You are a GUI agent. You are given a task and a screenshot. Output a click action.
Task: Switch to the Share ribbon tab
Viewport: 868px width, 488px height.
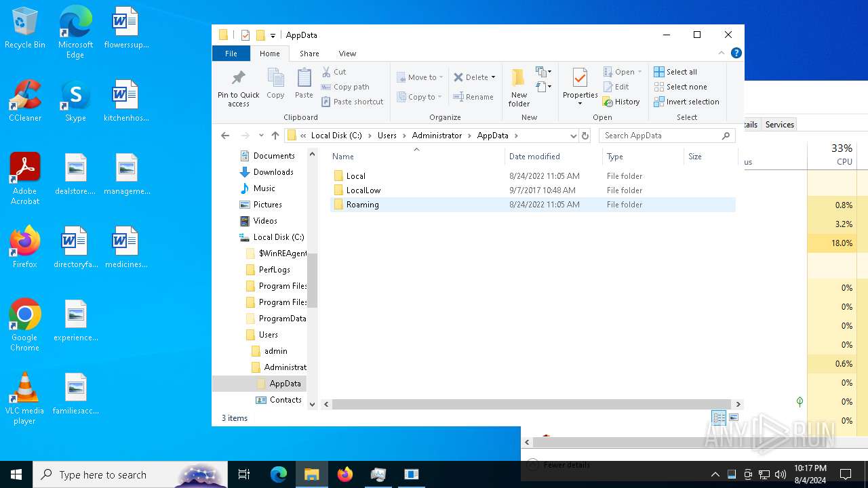[309, 54]
